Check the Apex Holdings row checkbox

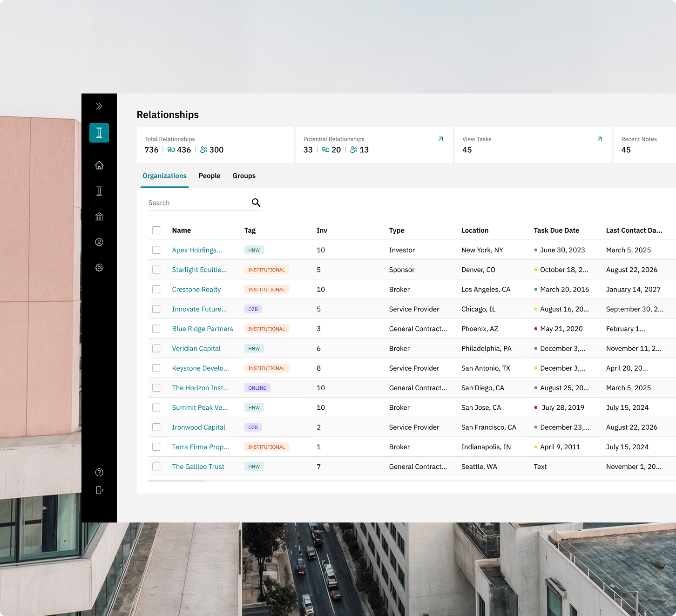[156, 250]
